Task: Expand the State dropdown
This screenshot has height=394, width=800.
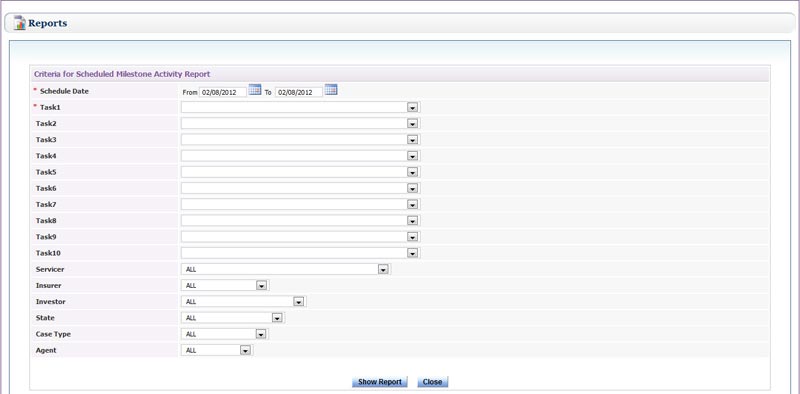Action: pyautogui.click(x=277, y=318)
